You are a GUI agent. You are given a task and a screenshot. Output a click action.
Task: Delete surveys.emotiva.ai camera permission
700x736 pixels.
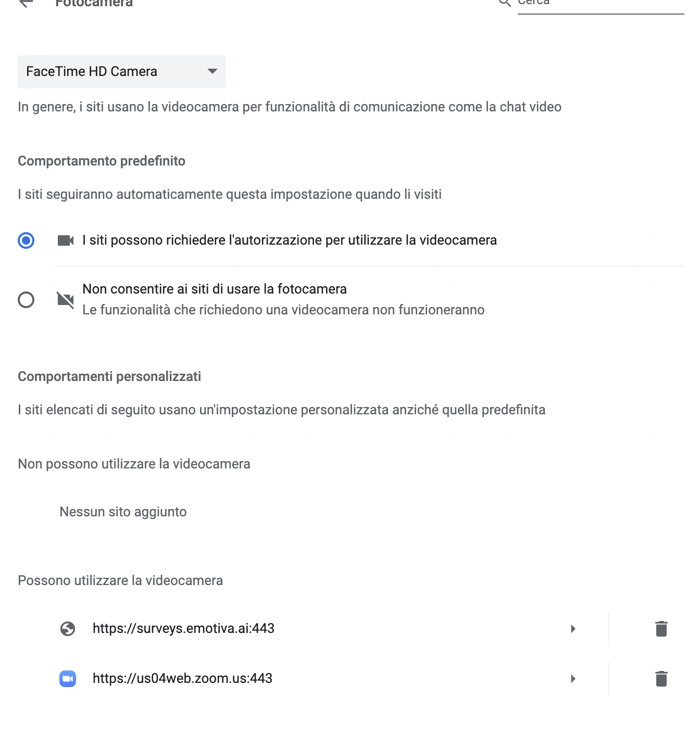(661, 629)
